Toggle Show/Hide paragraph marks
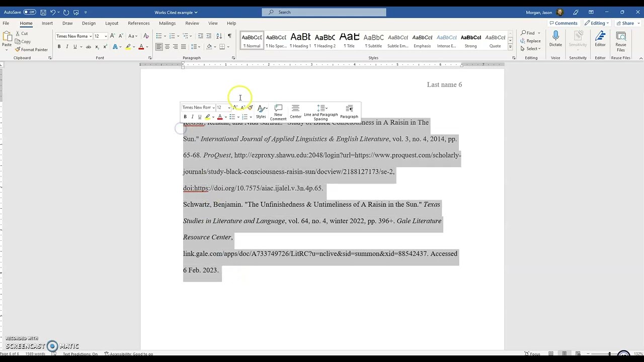The image size is (644, 362). [229, 36]
